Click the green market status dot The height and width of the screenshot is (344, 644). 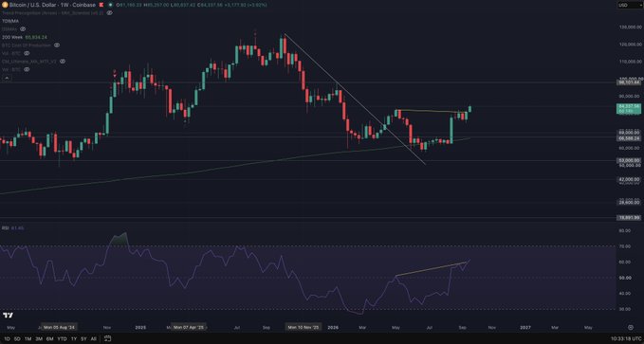pos(111,5)
